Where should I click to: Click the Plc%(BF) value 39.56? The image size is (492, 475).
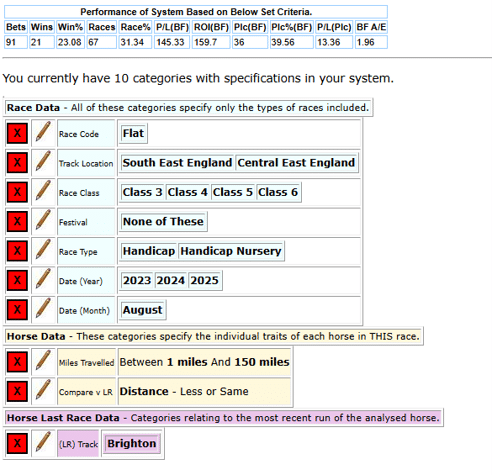click(292, 42)
